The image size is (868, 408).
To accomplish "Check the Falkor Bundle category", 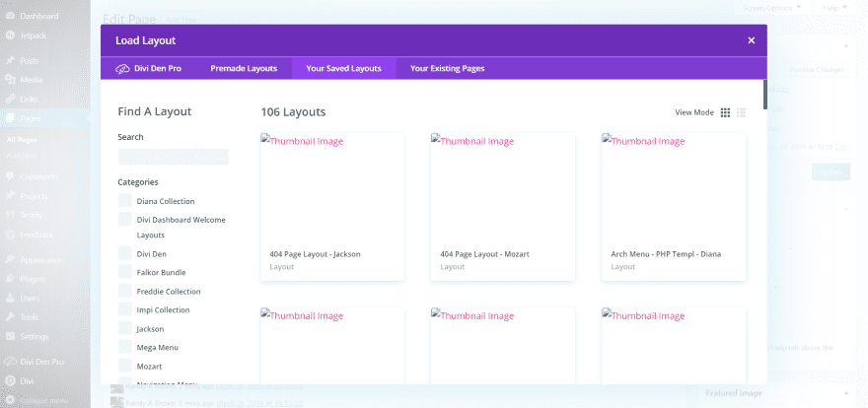I will click(125, 273).
